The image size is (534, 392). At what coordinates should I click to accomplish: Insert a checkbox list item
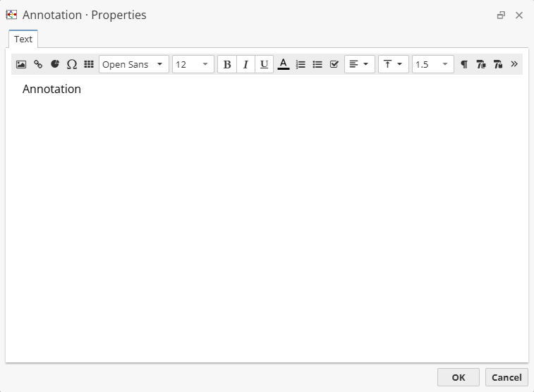click(x=334, y=64)
